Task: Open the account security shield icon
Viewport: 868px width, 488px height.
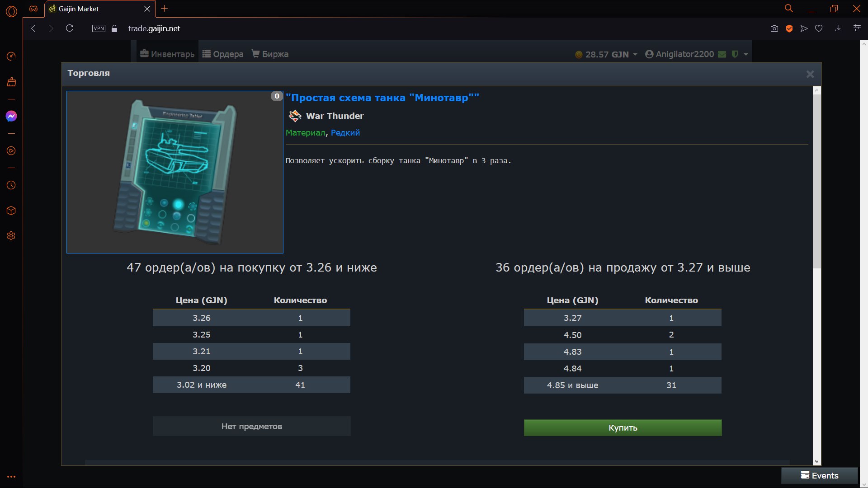Action: [x=735, y=54]
